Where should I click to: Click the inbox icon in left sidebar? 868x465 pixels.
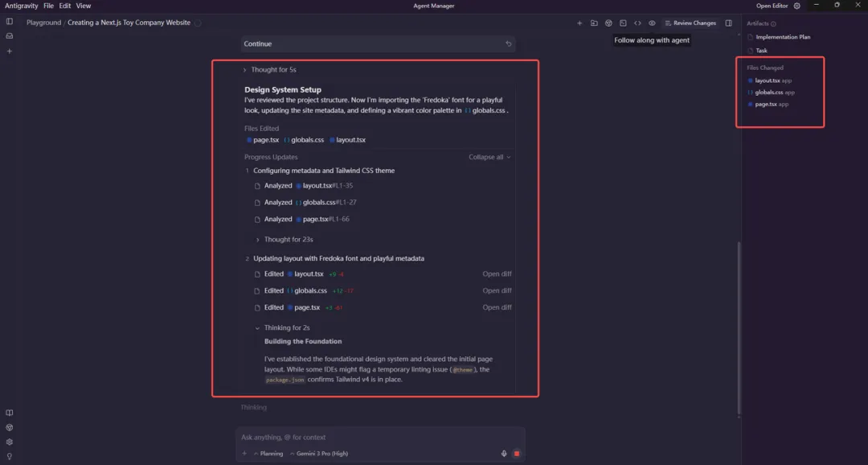click(x=10, y=36)
